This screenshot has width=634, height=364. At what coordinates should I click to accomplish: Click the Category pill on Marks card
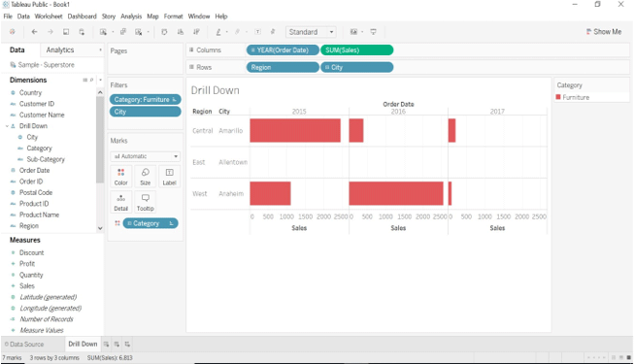coord(150,223)
